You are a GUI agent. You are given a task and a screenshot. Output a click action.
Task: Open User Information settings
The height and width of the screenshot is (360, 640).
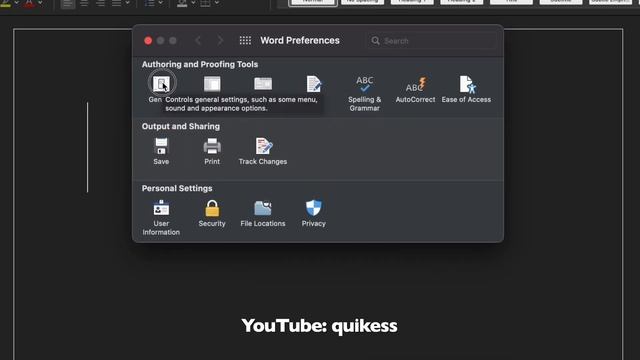click(161, 218)
